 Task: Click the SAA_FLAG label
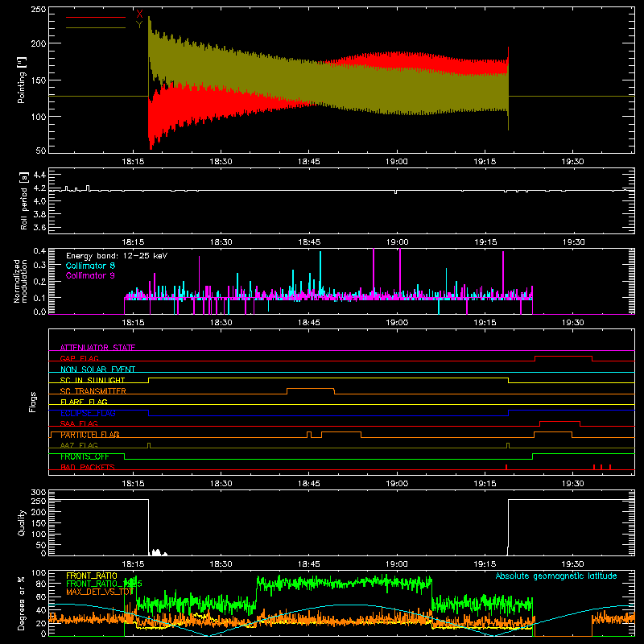click(x=79, y=423)
